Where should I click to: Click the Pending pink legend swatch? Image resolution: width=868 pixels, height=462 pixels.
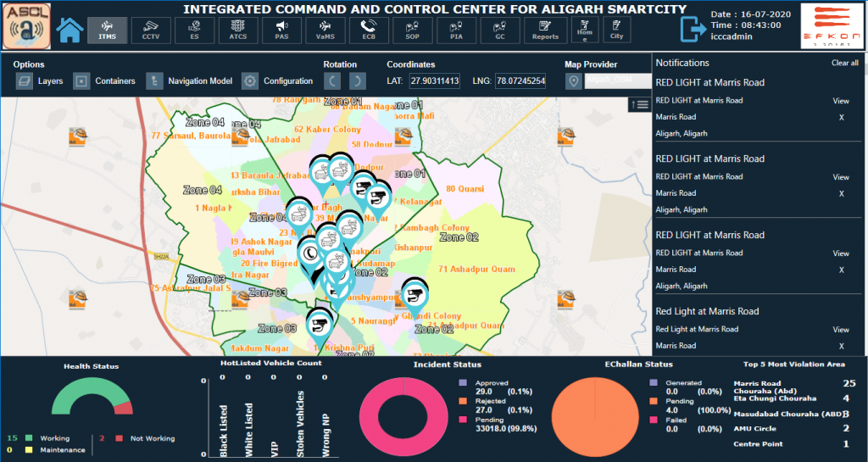[463, 420]
